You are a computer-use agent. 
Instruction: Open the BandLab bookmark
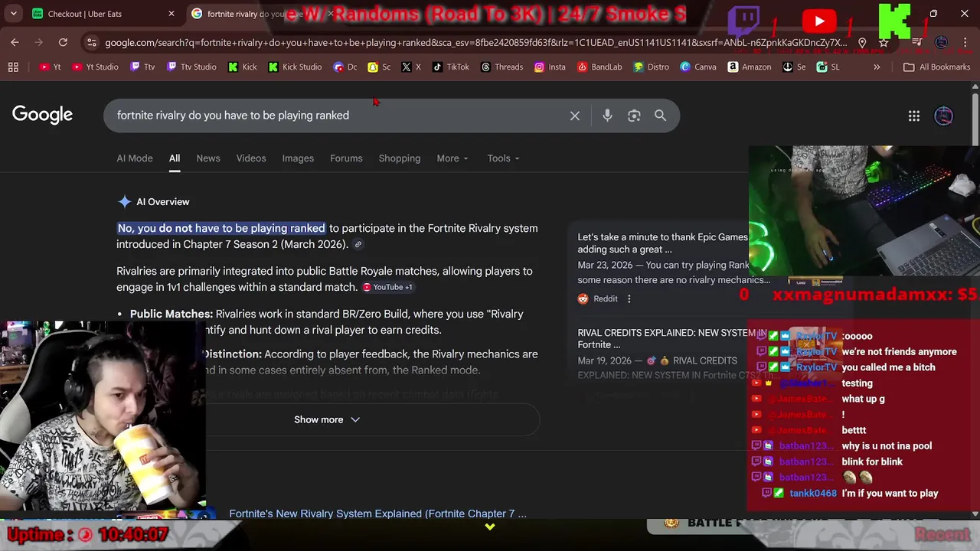[599, 67]
